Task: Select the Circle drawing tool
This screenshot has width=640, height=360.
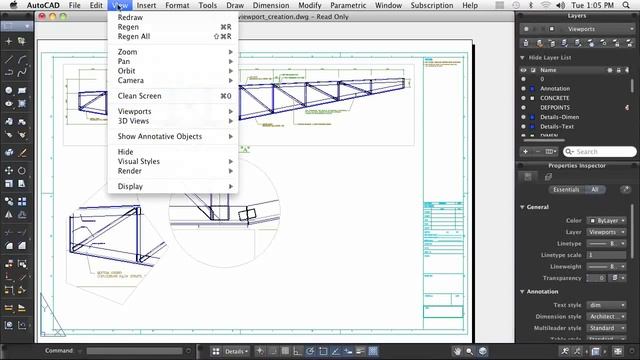Action: [9, 90]
